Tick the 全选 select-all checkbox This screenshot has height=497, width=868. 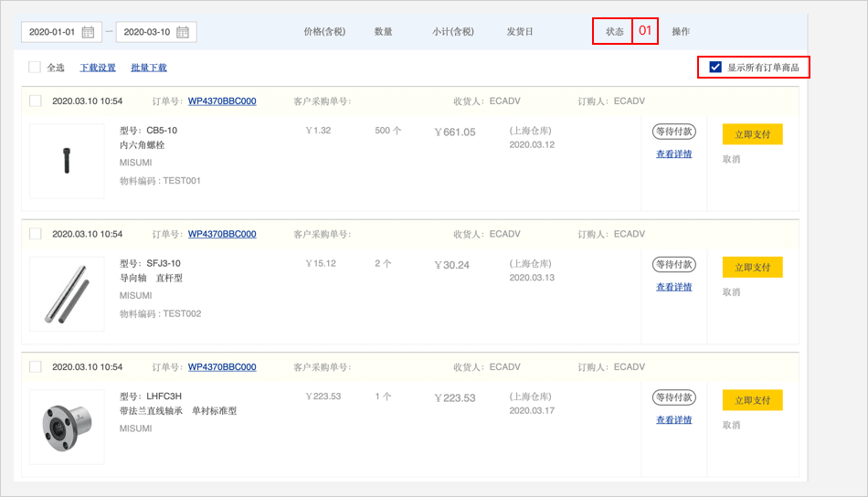35,67
